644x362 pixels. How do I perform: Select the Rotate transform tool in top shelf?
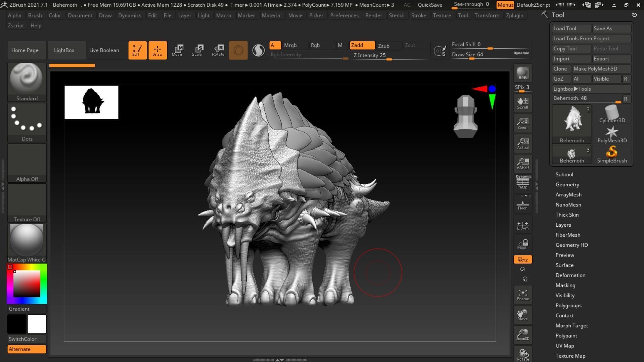[218, 50]
